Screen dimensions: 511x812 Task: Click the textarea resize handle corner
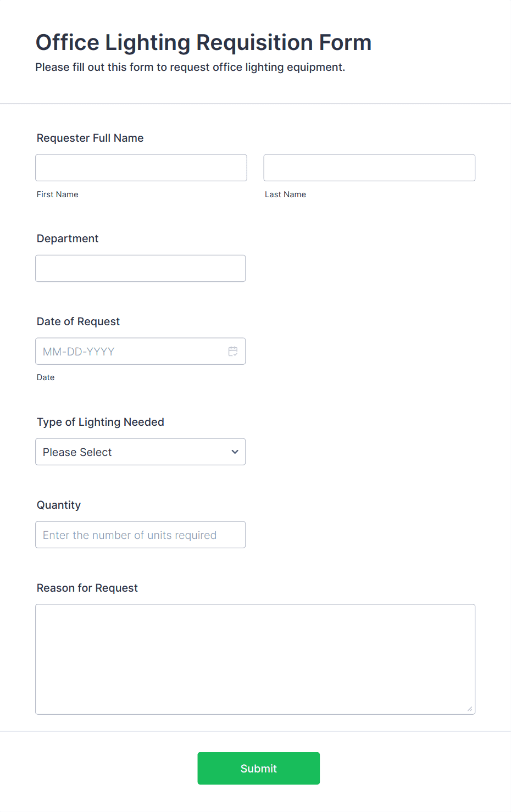pos(470,709)
